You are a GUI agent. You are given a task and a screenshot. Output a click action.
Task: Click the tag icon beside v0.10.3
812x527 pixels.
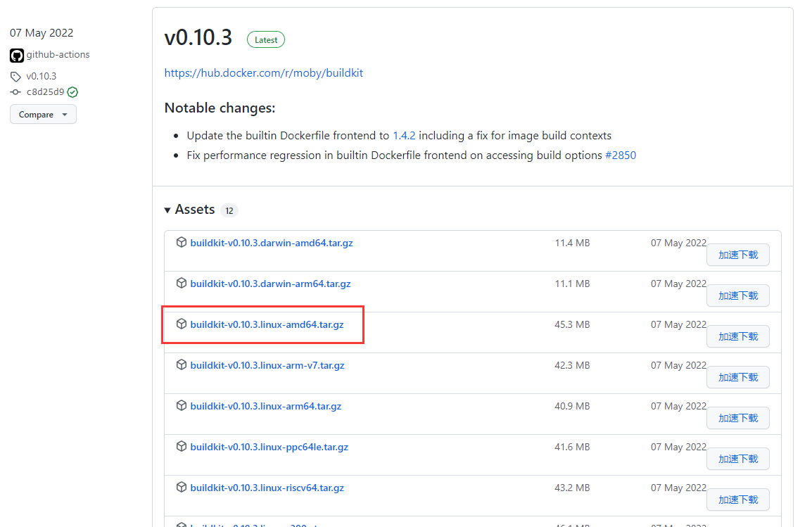[16, 77]
